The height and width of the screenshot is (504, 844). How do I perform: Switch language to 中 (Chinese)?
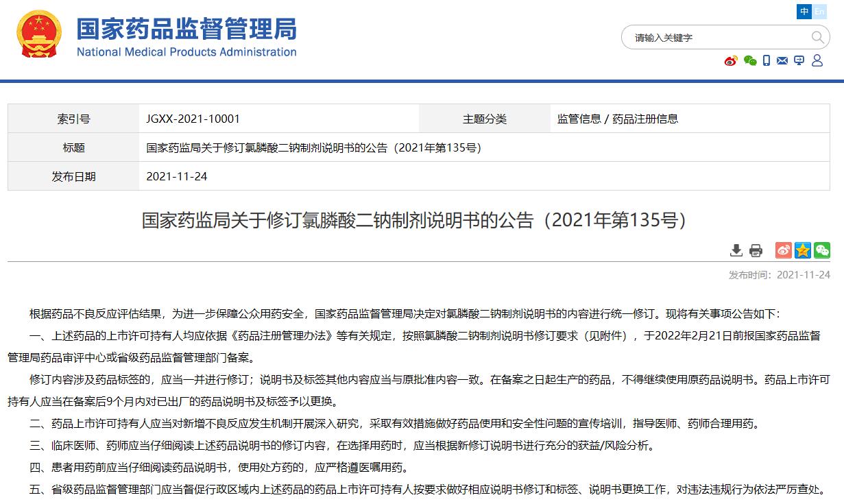(x=804, y=12)
